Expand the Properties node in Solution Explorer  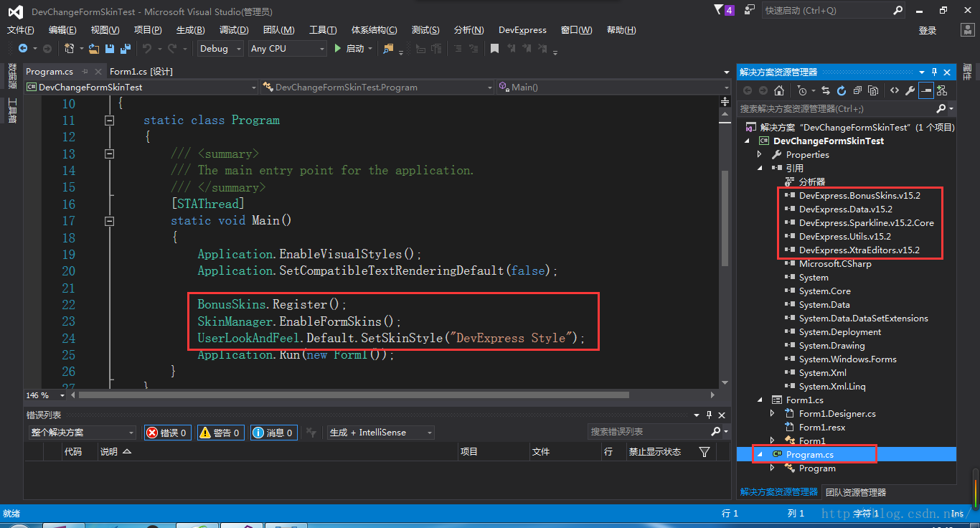(x=760, y=155)
